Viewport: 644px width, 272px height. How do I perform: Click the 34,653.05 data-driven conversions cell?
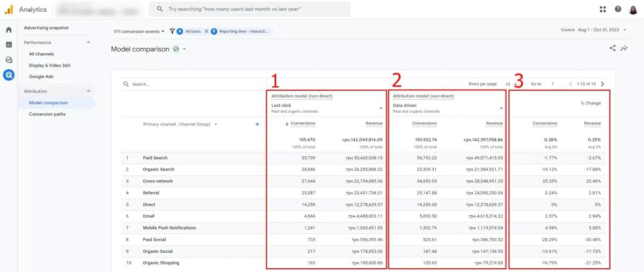click(427, 181)
